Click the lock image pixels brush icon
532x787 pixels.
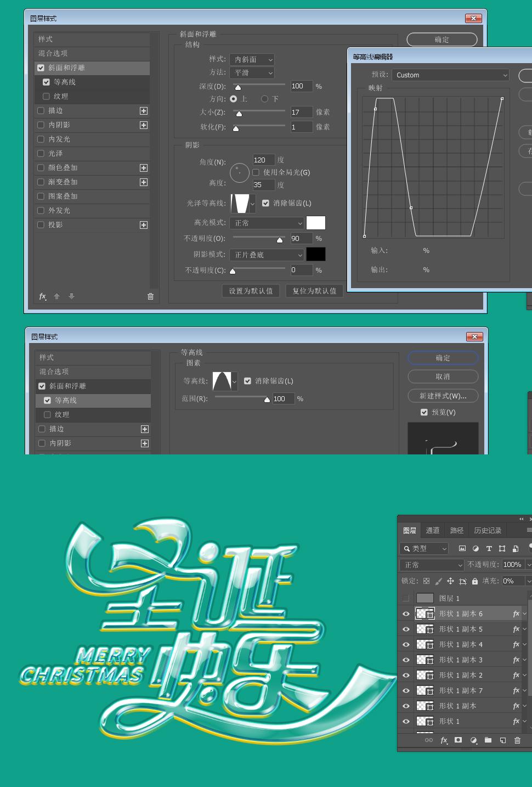tap(438, 581)
